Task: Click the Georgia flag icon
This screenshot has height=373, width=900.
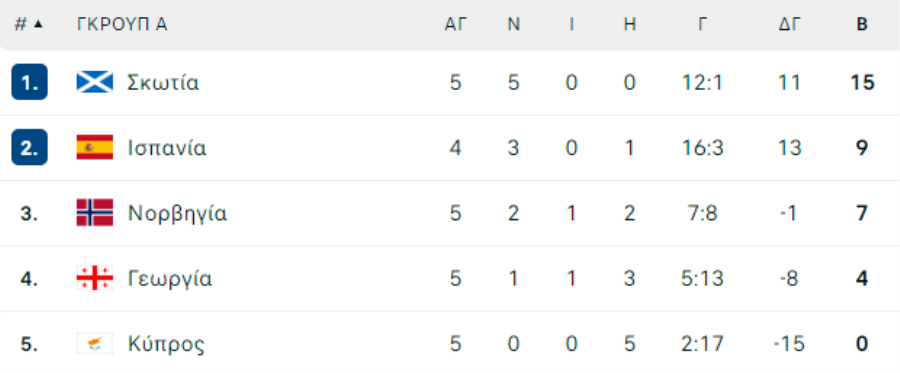Action: pyautogui.click(x=95, y=278)
